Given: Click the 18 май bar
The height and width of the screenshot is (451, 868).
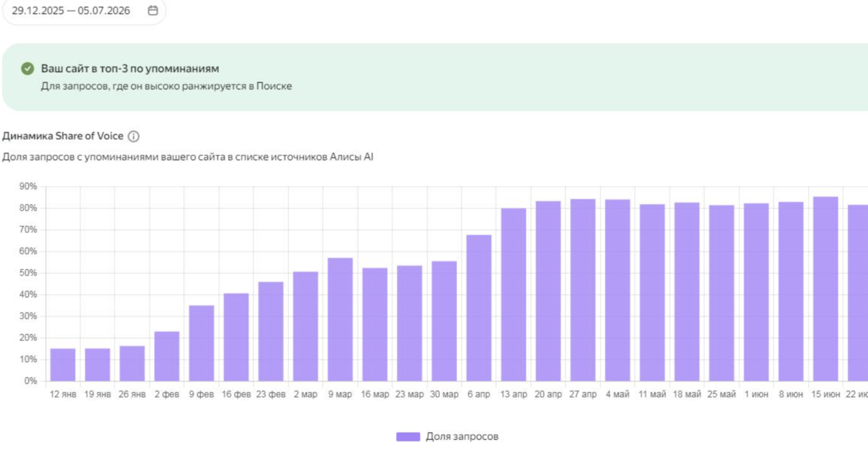Looking at the screenshot, I should pyautogui.click(x=687, y=292).
